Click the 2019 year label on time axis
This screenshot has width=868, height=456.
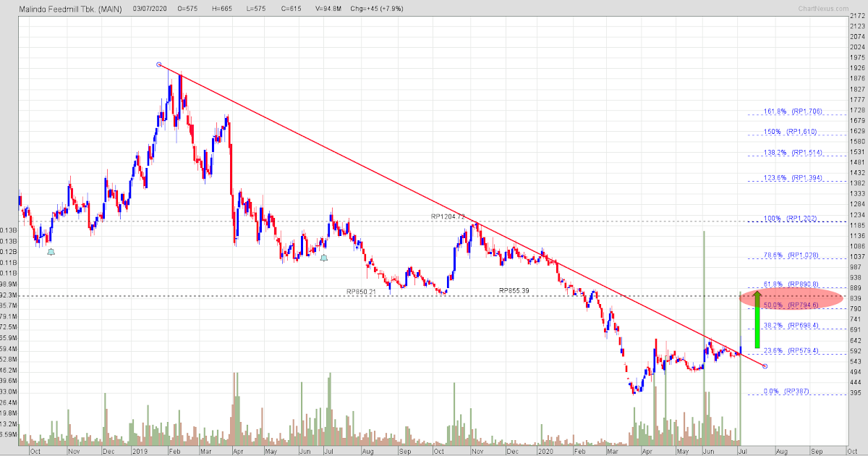pyautogui.click(x=140, y=450)
